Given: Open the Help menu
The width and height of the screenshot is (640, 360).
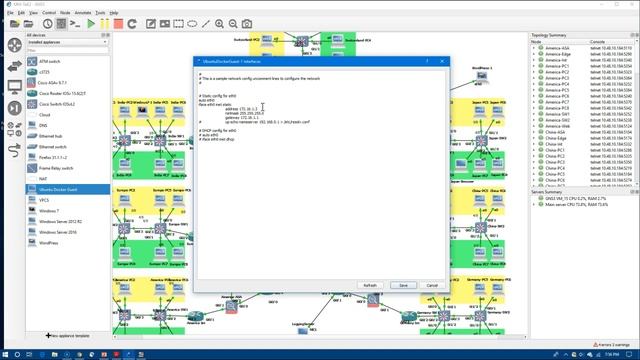Looking at the screenshot, I should [114, 13].
